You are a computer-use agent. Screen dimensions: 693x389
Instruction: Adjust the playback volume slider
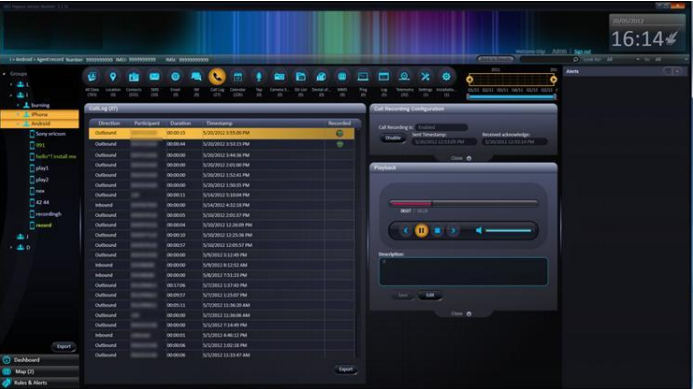point(508,230)
